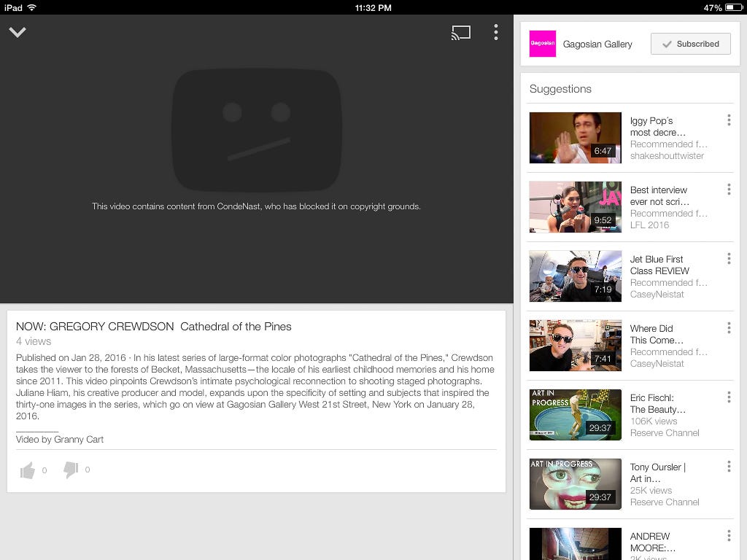Screen dimensions: 747x560
Task: Minimize the video player with down chevron
Action: click(x=18, y=32)
